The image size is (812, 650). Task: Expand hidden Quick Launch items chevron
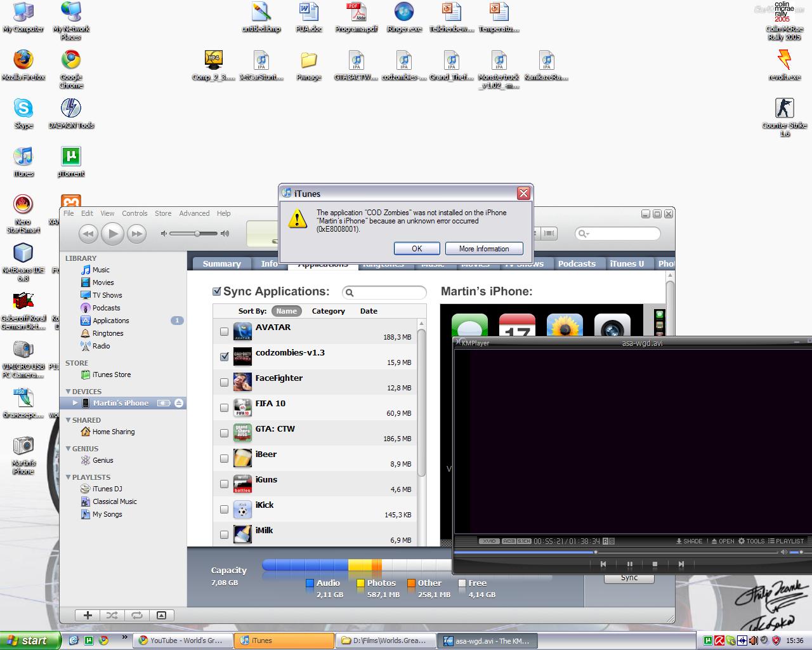tap(124, 637)
